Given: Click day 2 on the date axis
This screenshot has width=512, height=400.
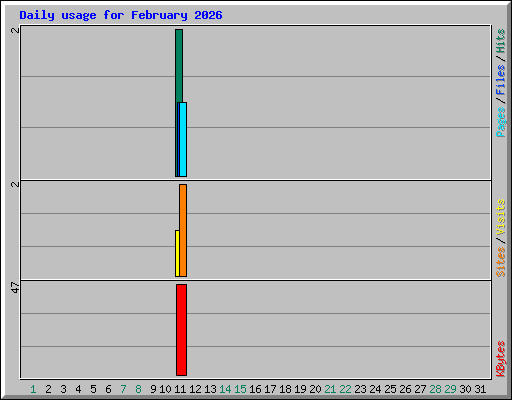Looking at the screenshot, I should pos(48,389).
